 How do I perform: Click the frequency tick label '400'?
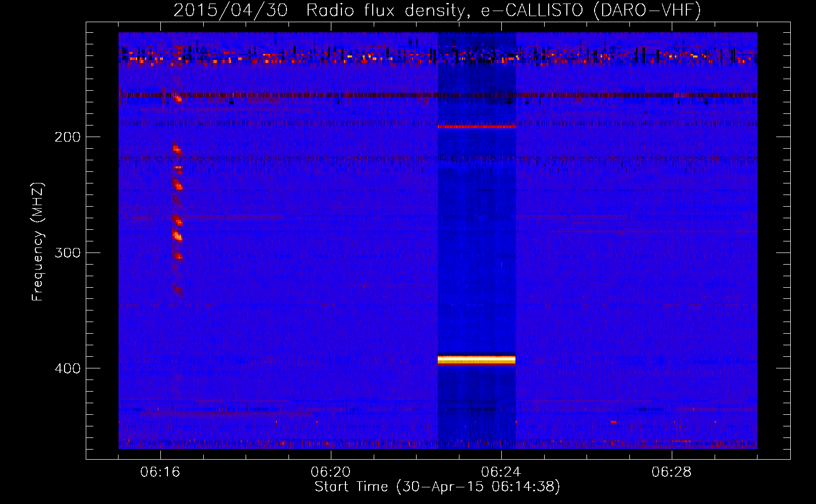pos(68,368)
